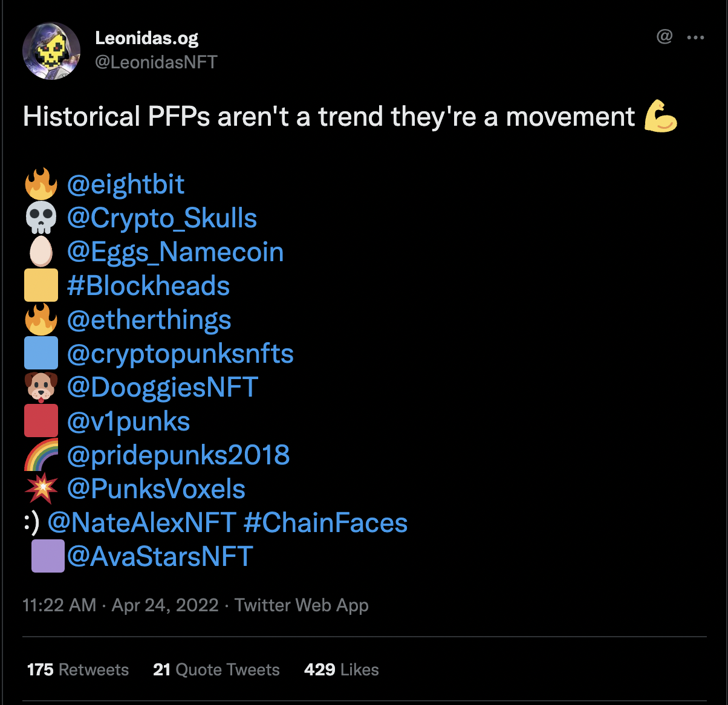This screenshot has height=705, width=728.
Task: Click the #Blockheads hashtag
Action: 149,286
